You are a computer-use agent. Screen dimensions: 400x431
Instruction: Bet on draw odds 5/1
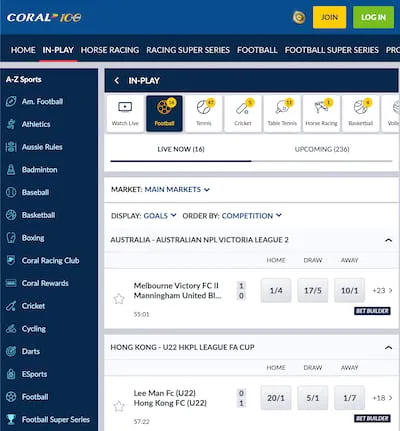click(x=313, y=398)
